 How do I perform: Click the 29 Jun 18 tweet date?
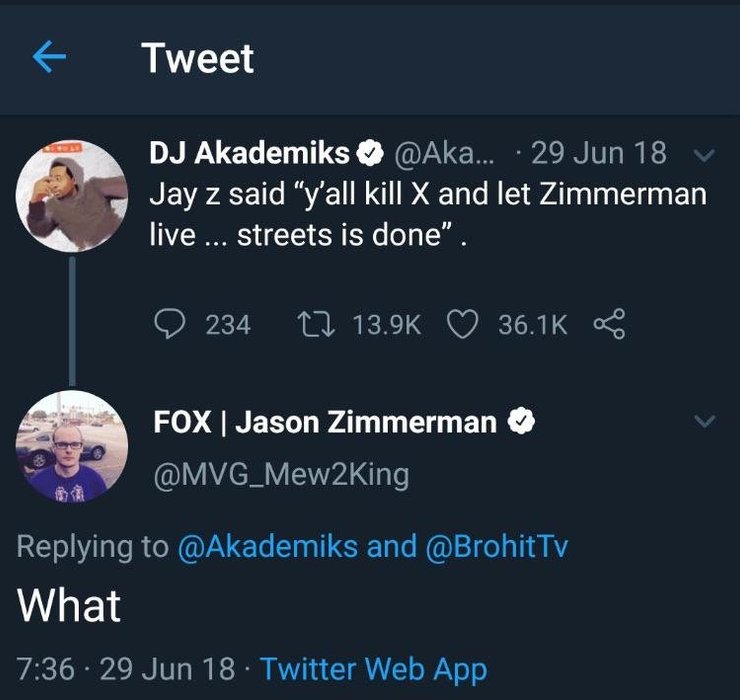598,153
